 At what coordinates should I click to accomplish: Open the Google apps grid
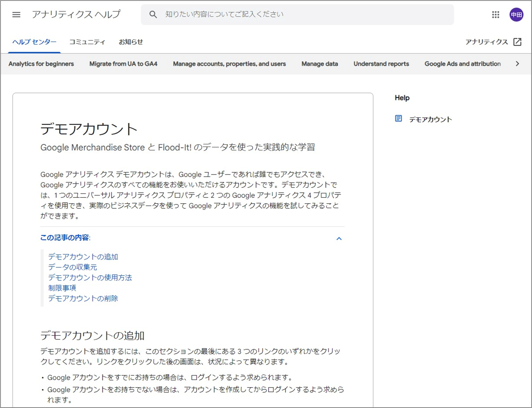pos(496,15)
